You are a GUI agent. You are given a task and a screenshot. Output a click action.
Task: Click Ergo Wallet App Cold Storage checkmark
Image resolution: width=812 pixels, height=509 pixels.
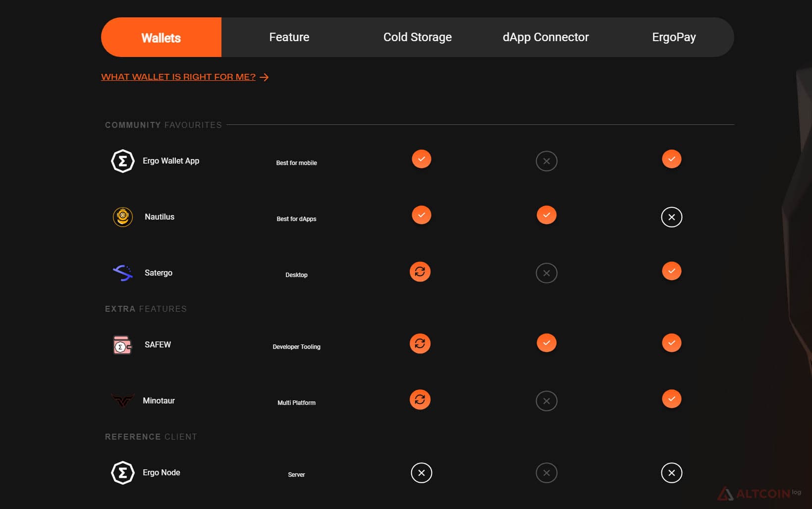422,159
